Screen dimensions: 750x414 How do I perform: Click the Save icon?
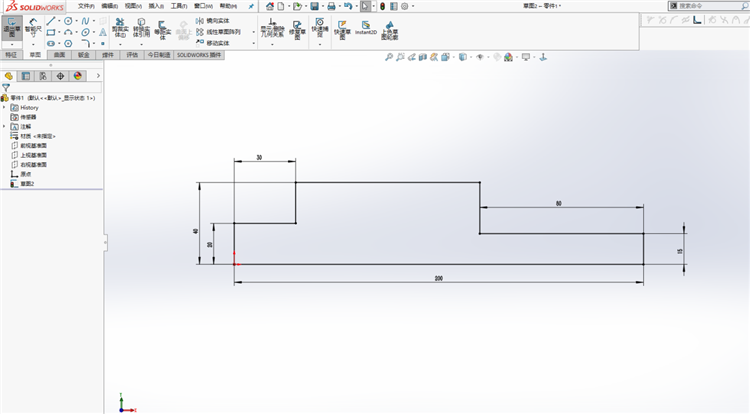(x=314, y=6)
